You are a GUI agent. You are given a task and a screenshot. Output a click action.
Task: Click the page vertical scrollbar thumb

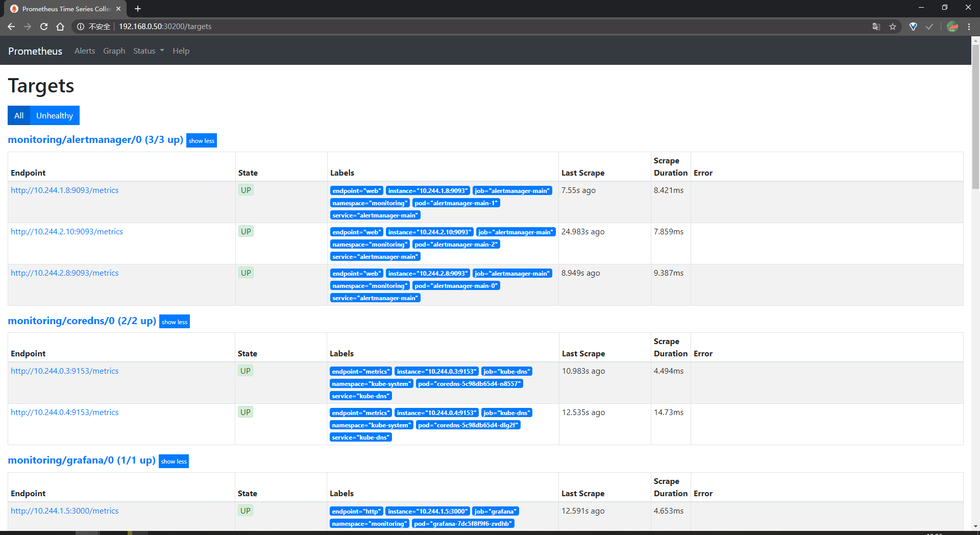(975, 116)
